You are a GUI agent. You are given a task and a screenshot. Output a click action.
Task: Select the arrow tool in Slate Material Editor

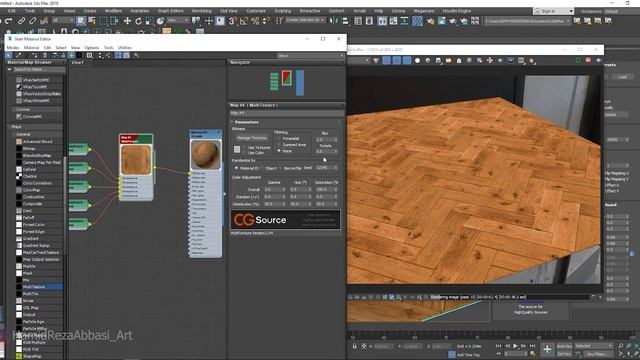click(x=9, y=55)
